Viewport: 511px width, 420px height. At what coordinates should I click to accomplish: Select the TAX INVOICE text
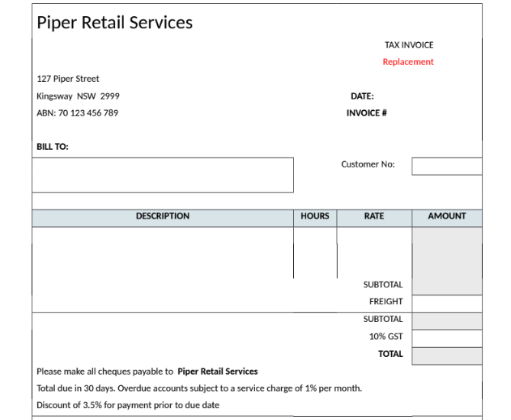pos(408,45)
